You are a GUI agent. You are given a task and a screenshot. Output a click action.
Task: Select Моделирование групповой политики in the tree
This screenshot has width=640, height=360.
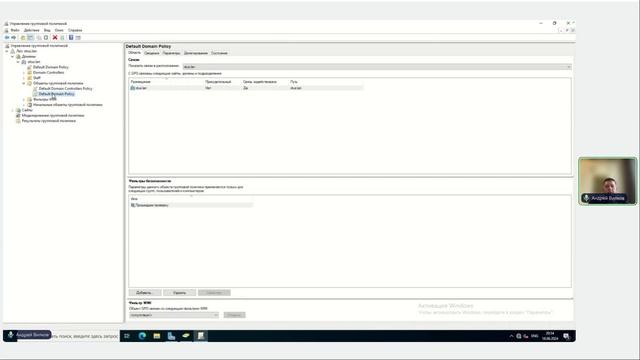click(53, 116)
